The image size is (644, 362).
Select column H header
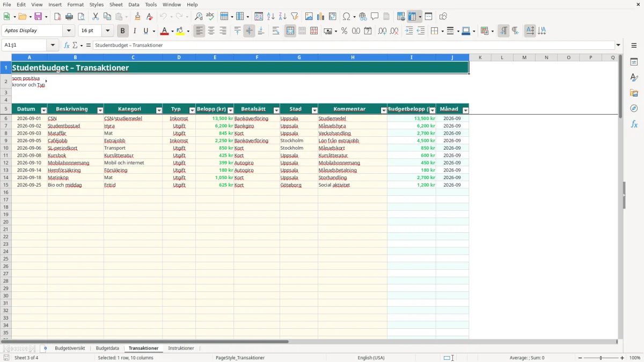pyautogui.click(x=353, y=57)
